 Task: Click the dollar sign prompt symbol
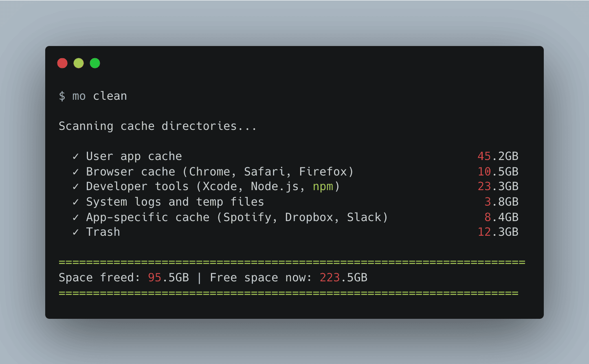(x=62, y=96)
